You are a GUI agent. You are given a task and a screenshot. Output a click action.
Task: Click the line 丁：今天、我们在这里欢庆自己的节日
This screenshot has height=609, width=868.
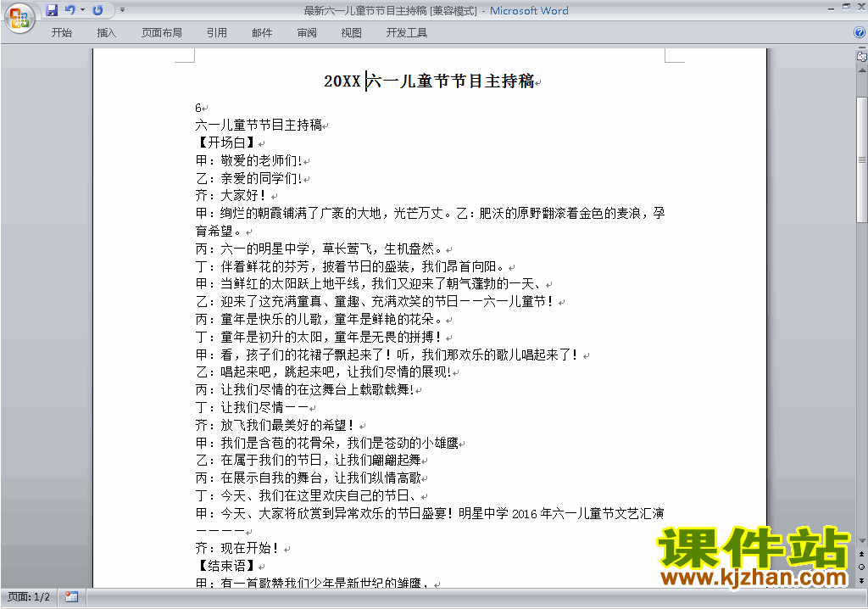309,495
